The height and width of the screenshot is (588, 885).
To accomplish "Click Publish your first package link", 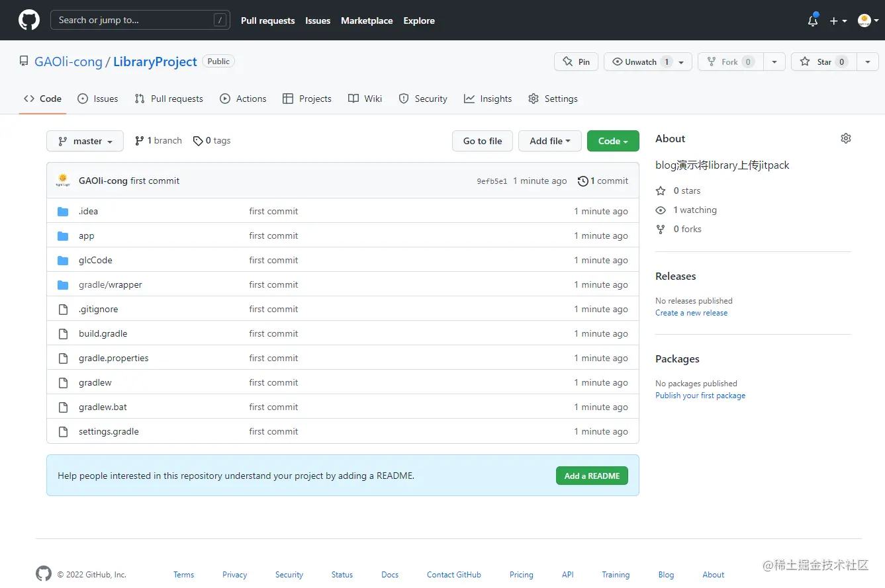I will 700,396.
